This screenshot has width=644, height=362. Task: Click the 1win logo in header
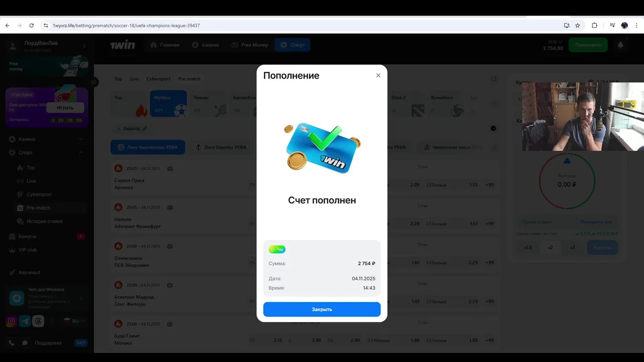point(123,45)
